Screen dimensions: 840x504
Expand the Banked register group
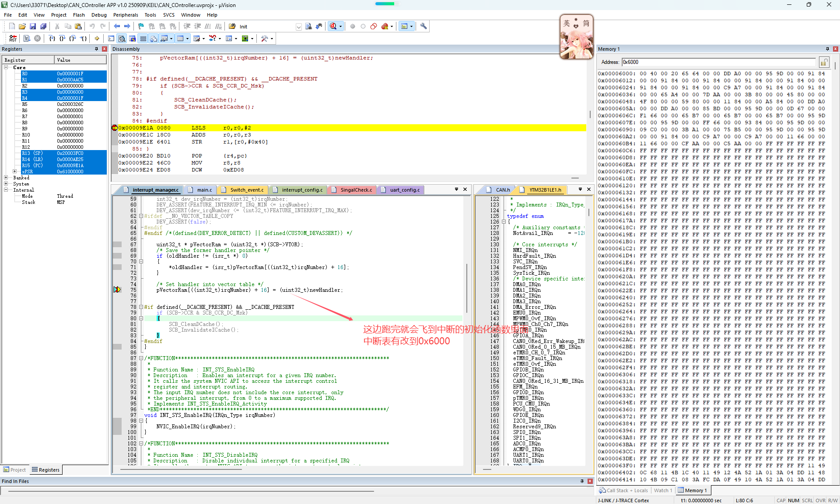pos(6,178)
